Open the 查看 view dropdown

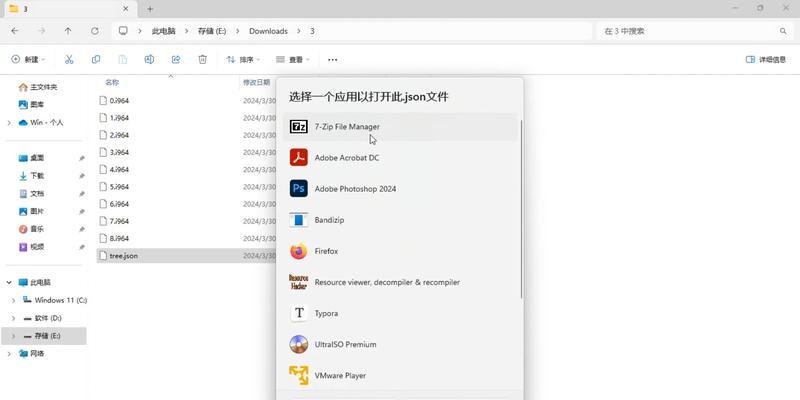tap(293, 60)
